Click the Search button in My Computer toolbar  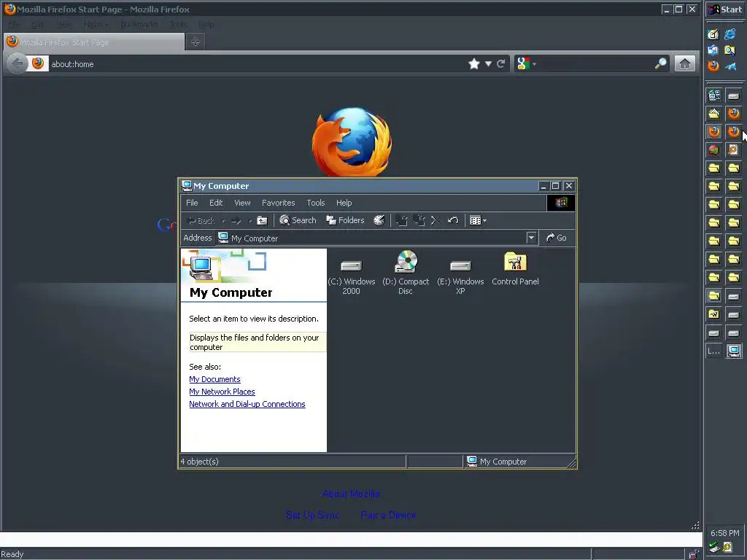(x=298, y=220)
